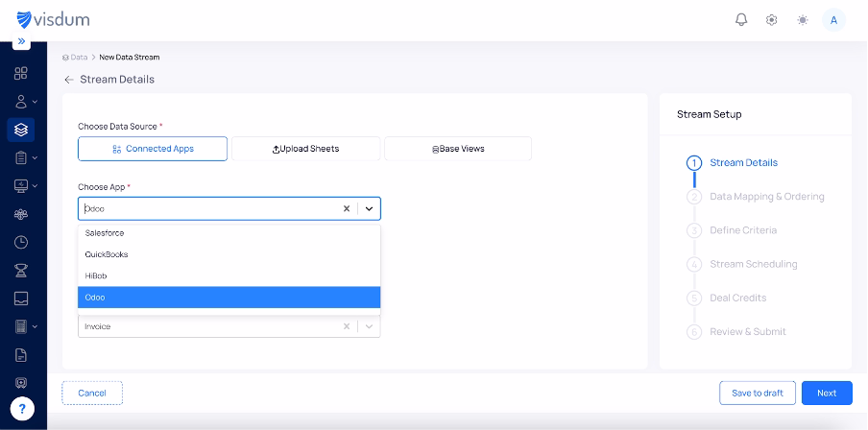Open help with the question mark button

pyautogui.click(x=22, y=409)
